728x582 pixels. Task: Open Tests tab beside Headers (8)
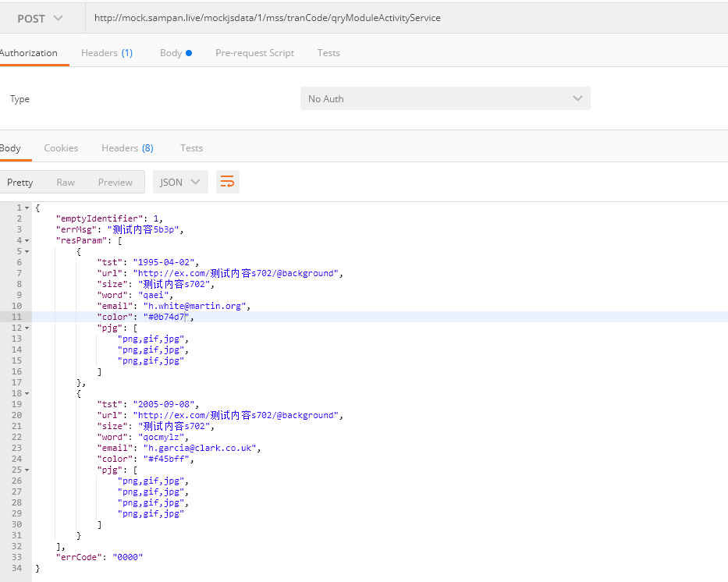point(191,148)
